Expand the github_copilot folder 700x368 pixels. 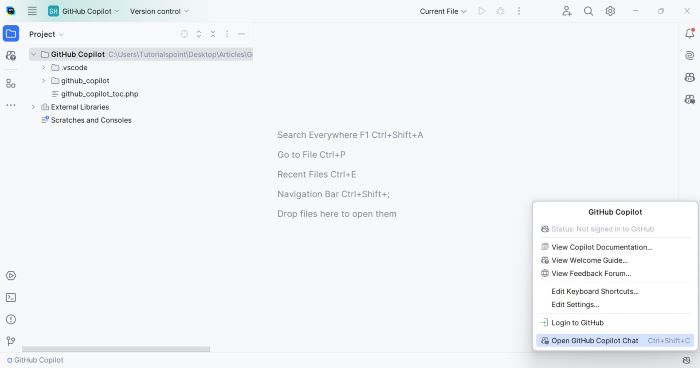click(43, 81)
